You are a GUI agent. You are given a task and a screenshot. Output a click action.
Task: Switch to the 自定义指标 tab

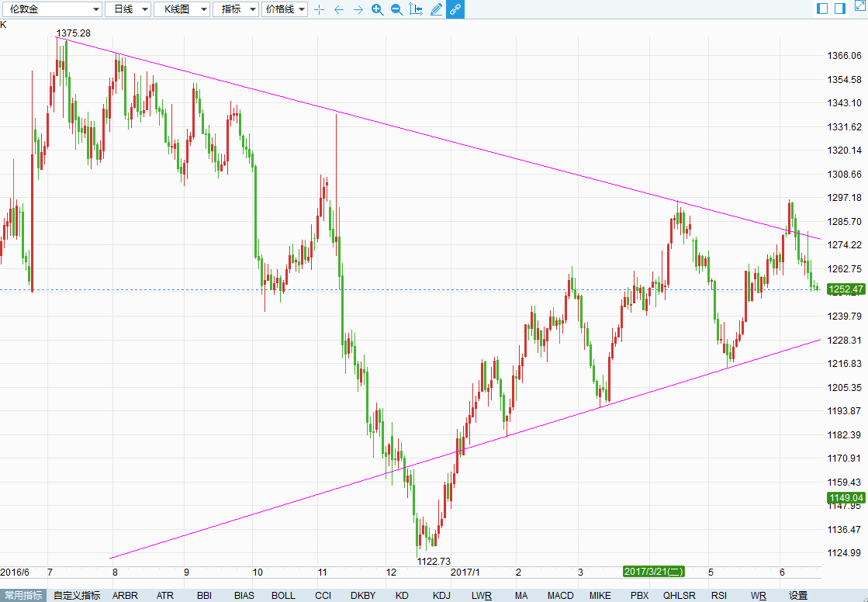(77, 596)
